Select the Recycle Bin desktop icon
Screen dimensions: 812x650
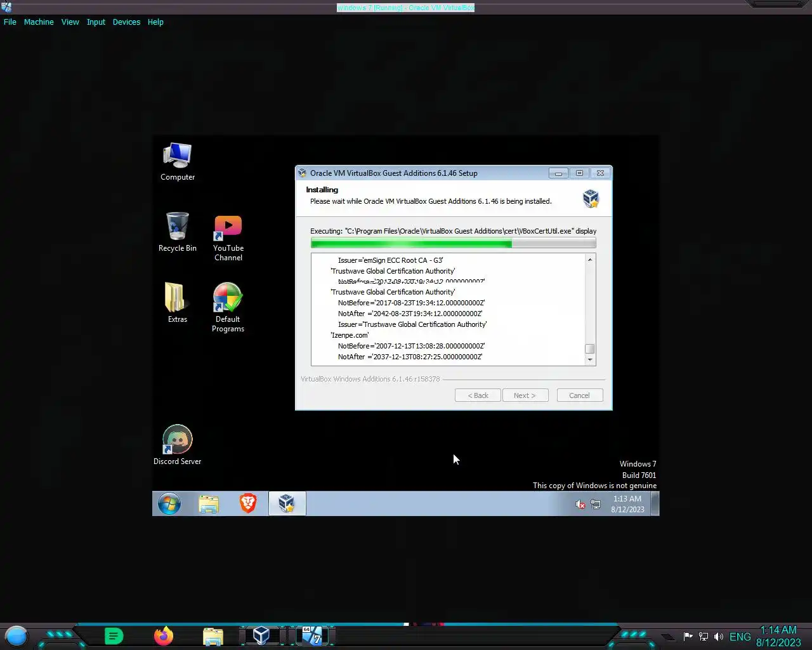click(x=178, y=232)
